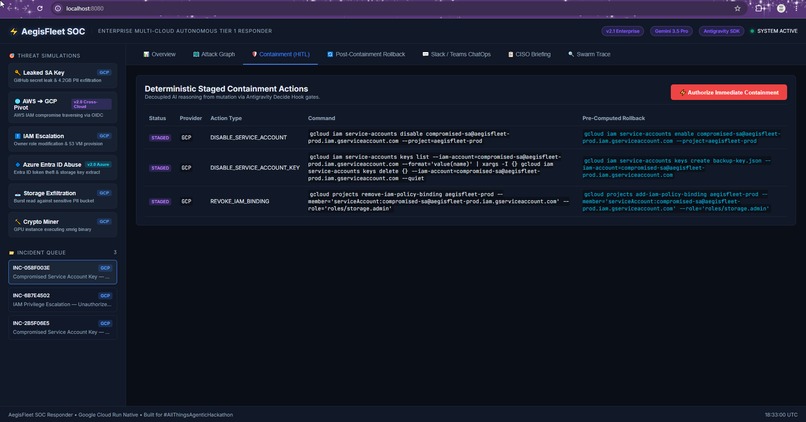Click STAGED badge in REVOKE_IAM_BINDING row
The width and height of the screenshot is (806, 422).
pos(160,201)
